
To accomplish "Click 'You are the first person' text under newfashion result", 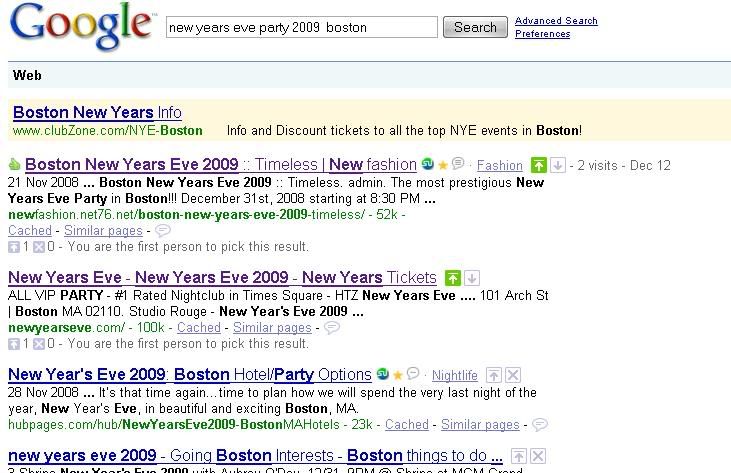I will tap(188, 247).
